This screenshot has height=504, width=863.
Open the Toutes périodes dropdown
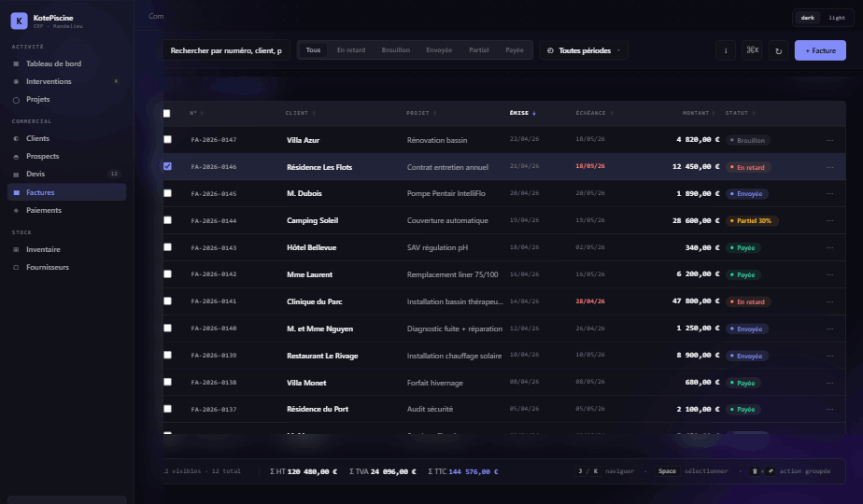(584, 50)
